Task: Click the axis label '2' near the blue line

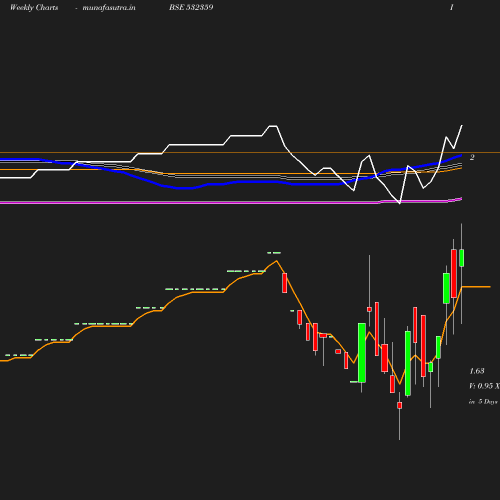Action: 472,157
